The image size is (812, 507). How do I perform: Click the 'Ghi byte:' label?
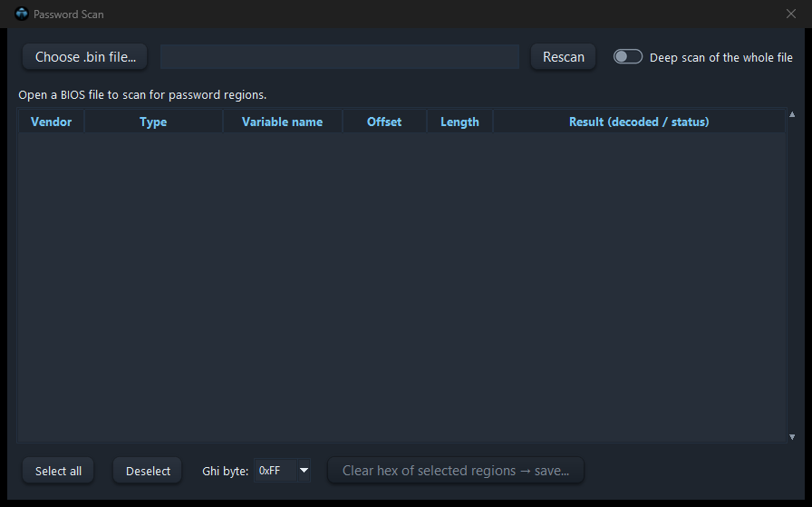tap(226, 472)
